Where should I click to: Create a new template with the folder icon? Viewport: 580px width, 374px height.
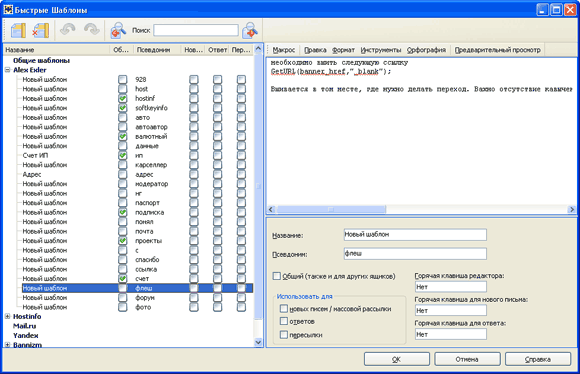click(x=18, y=30)
